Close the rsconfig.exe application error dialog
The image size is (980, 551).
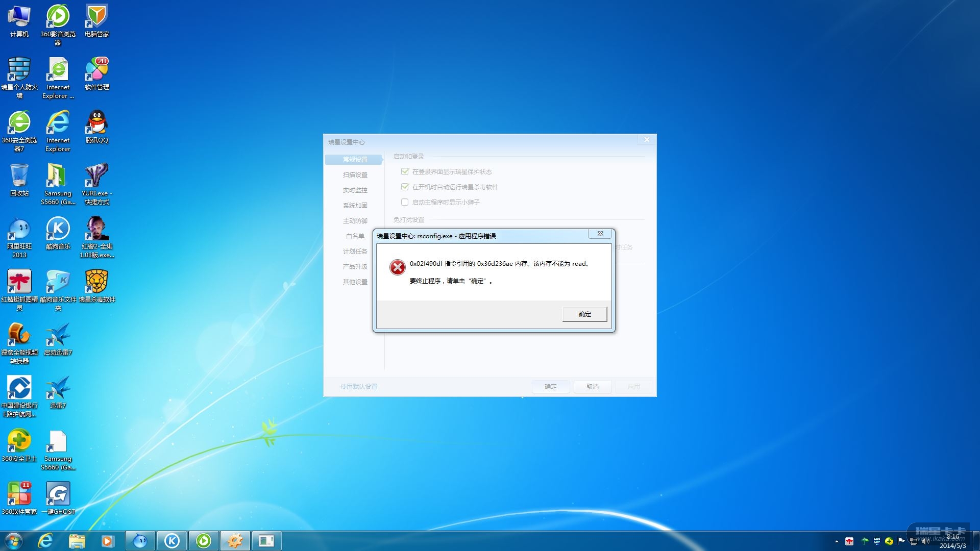600,234
